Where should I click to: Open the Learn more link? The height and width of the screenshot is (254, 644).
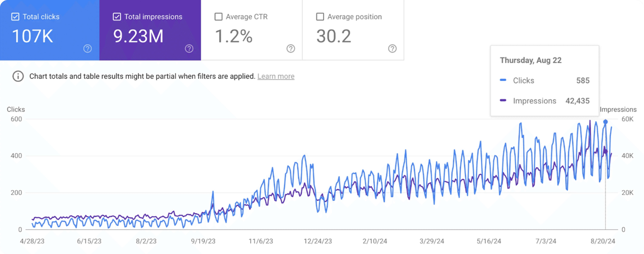[276, 76]
